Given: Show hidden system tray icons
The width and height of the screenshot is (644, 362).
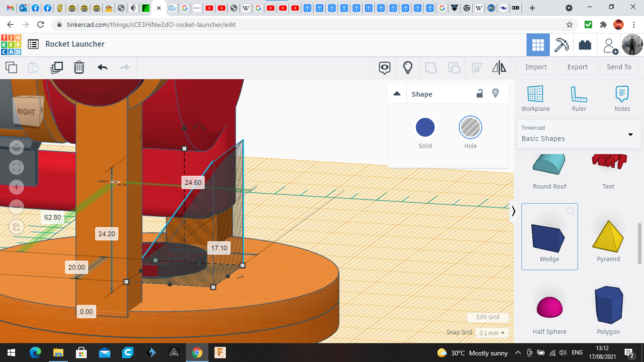Looking at the screenshot, I should pos(518,353).
